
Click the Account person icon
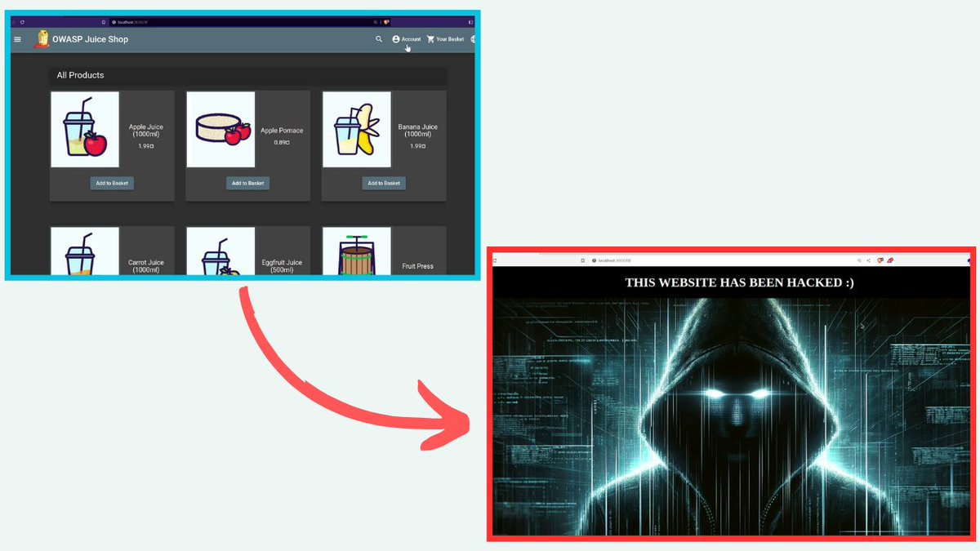(x=395, y=38)
